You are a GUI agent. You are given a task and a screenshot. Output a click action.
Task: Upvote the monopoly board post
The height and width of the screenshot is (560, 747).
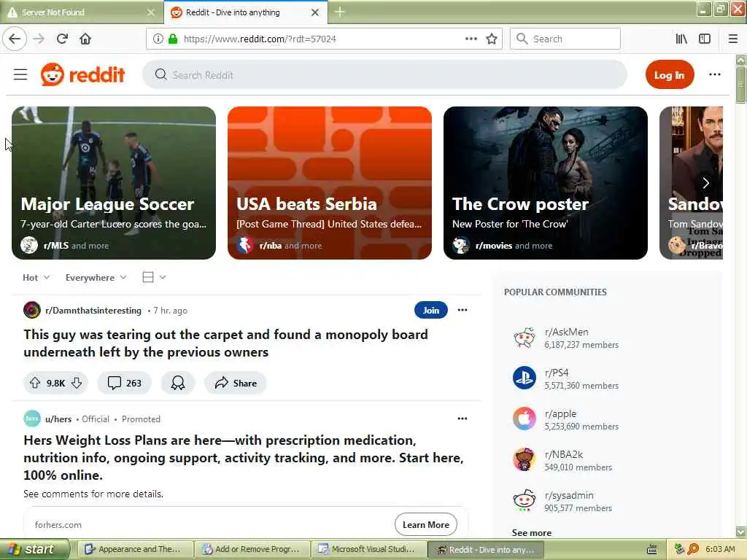[35, 383]
